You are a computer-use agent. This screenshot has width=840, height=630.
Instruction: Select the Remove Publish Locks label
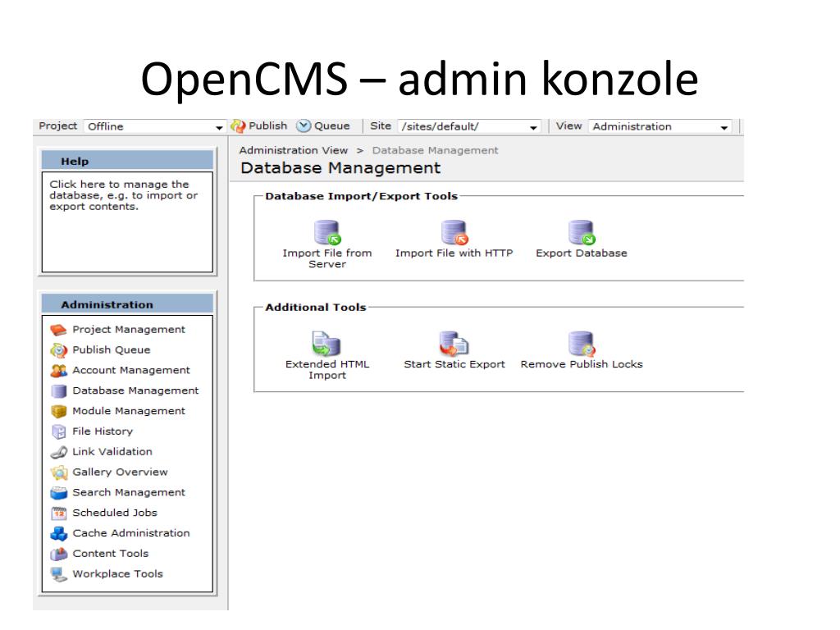click(582, 364)
